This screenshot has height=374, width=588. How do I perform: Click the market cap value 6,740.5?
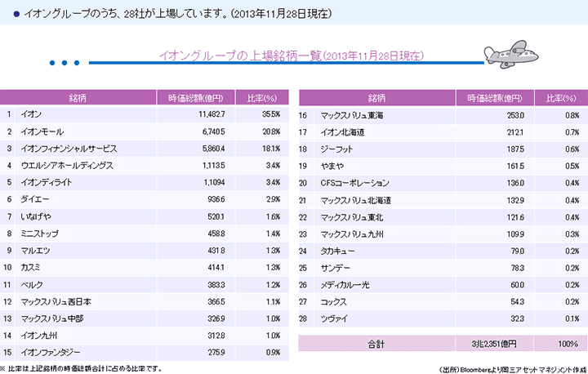pyautogui.click(x=214, y=131)
